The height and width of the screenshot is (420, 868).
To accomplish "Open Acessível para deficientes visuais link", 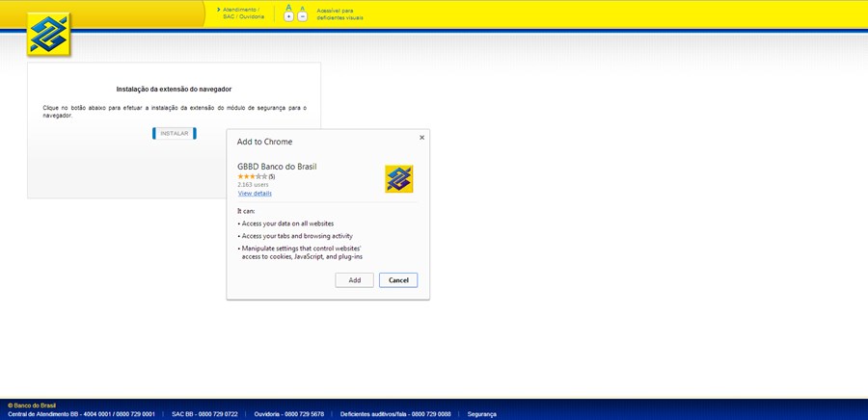I will pos(339,13).
